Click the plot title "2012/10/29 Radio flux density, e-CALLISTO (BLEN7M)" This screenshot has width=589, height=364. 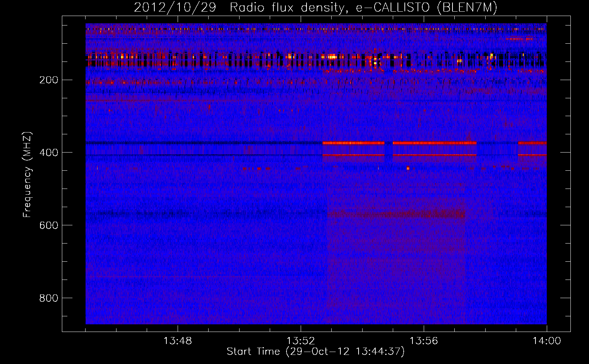[316, 8]
